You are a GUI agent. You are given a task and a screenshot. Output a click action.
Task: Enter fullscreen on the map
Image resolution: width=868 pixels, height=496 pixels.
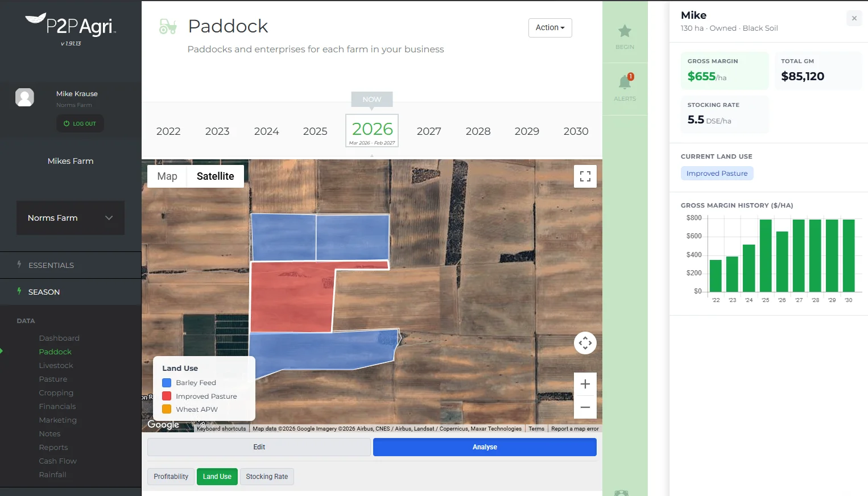(585, 176)
